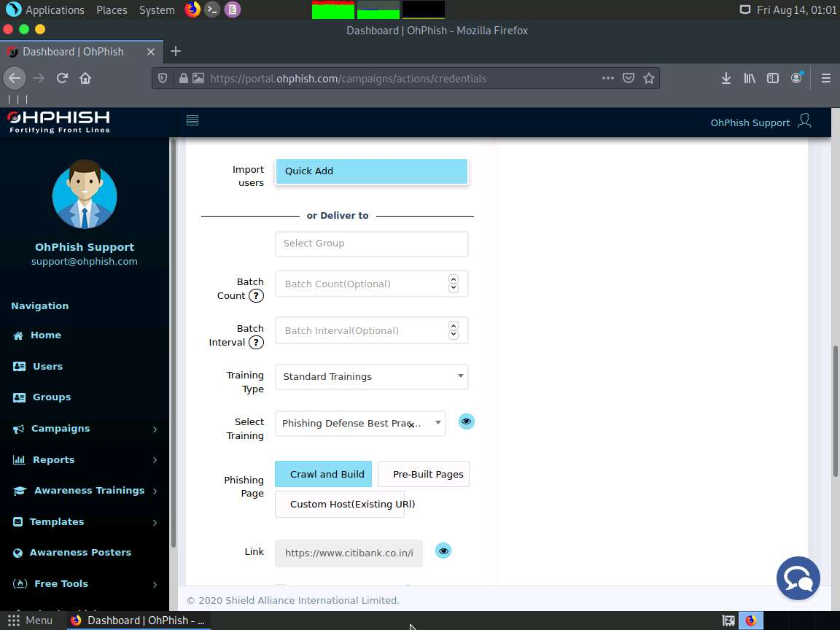Click the OhPhish logo
The image size is (840, 630).
click(x=59, y=122)
